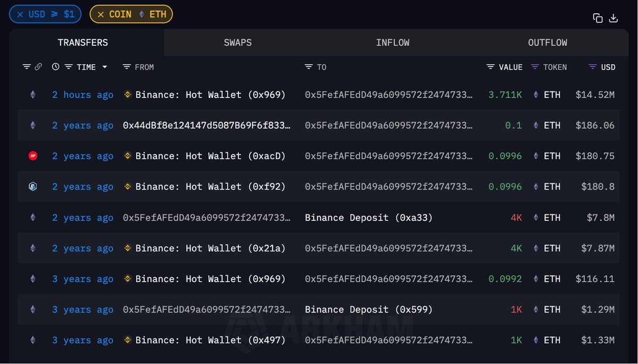Select the green 4K incoming value

516,248
